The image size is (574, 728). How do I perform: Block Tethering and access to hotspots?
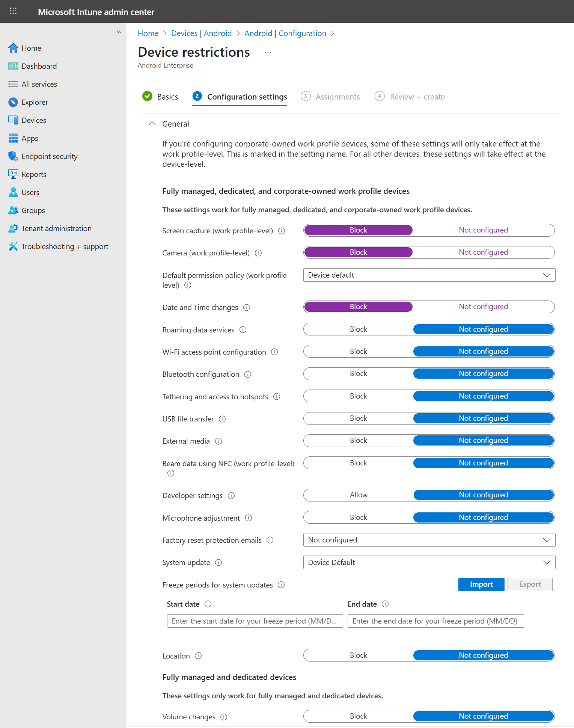[x=359, y=396]
